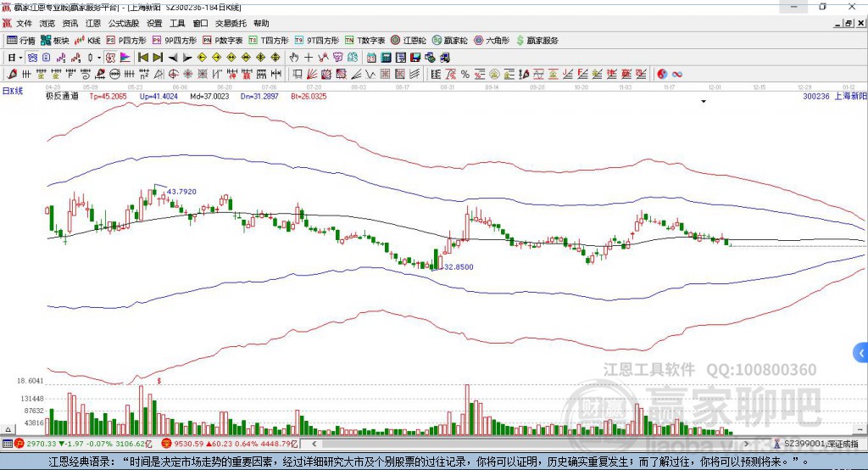Open the 资讯 menu
Viewport: 868px width, 470px height.
tap(70, 23)
